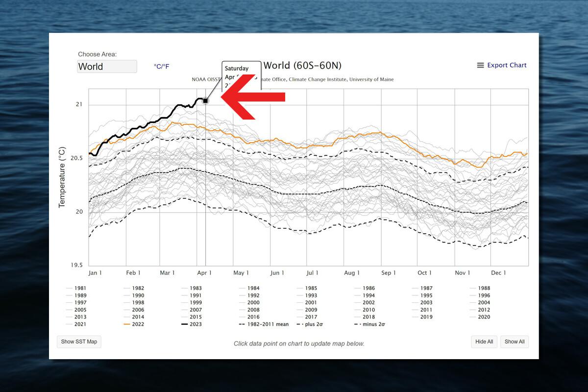Toggle the 2019 legend entry

[426, 317]
